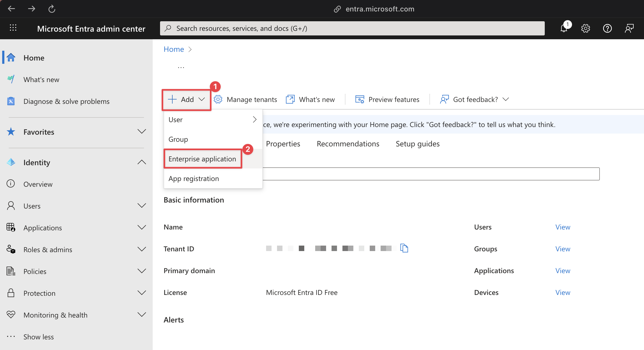Open the help question mark icon

607,28
